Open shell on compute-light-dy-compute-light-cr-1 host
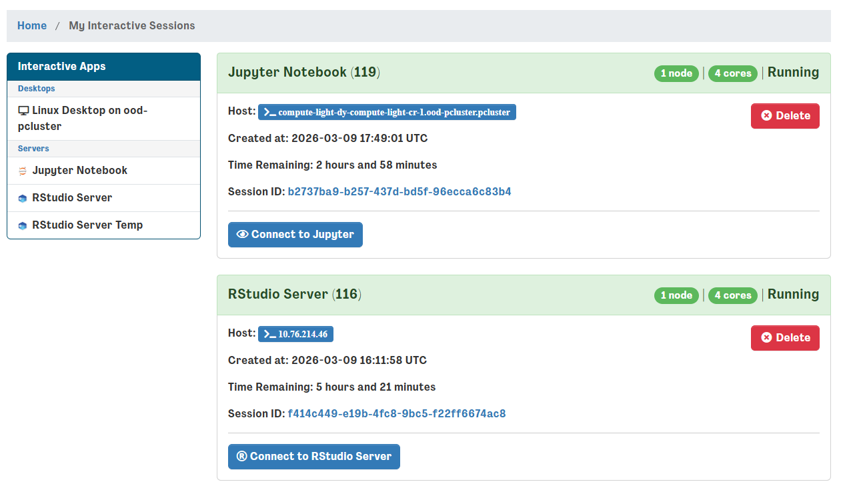The width and height of the screenshot is (859, 504). pyautogui.click(x=387, y=112)
